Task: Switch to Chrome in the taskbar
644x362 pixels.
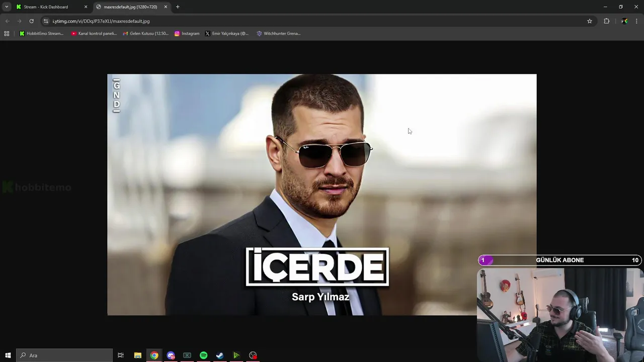Action: click(154, 355)
